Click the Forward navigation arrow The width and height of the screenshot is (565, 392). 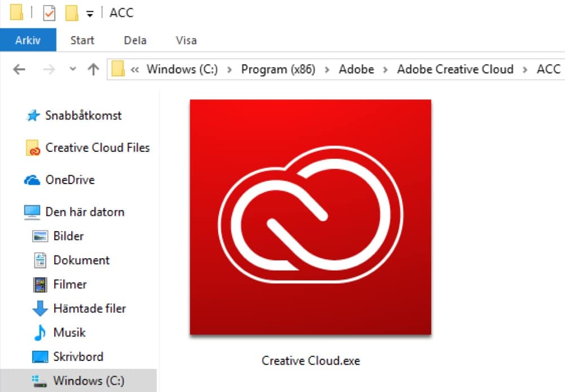click(x=49, y=69)
